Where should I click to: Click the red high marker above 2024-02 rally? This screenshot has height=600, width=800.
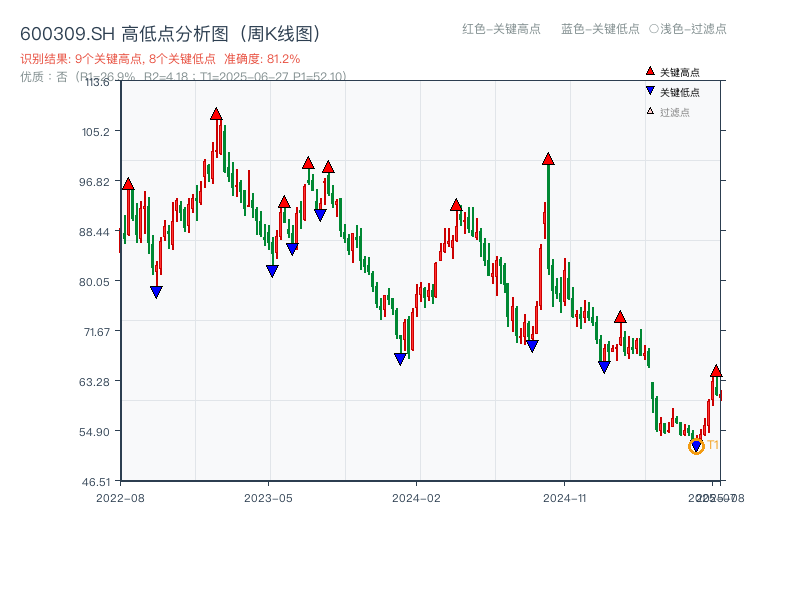pyautogui.click(x=457, y=204)
